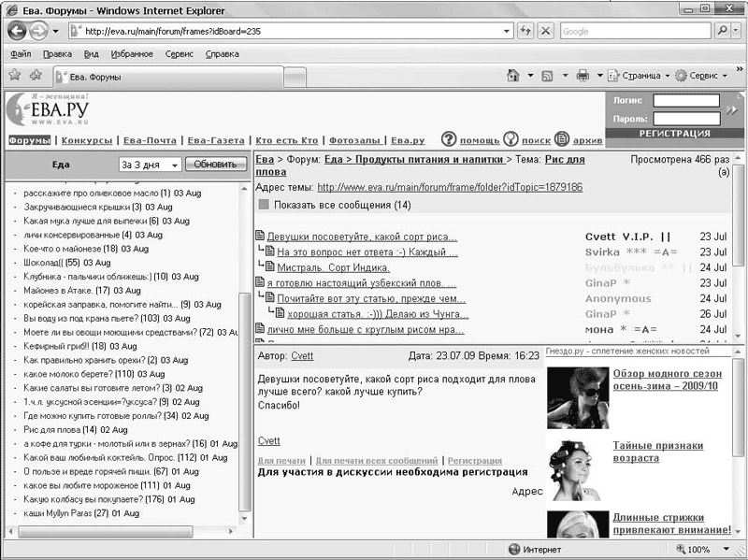Click the Stop loading (X) button

[x=544, y=31]
